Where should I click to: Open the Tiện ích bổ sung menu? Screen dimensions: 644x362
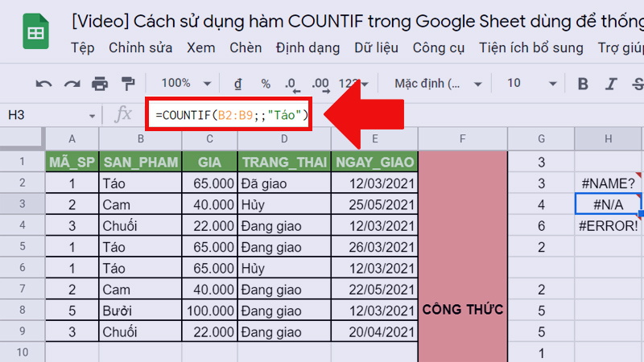click(530, 48)
